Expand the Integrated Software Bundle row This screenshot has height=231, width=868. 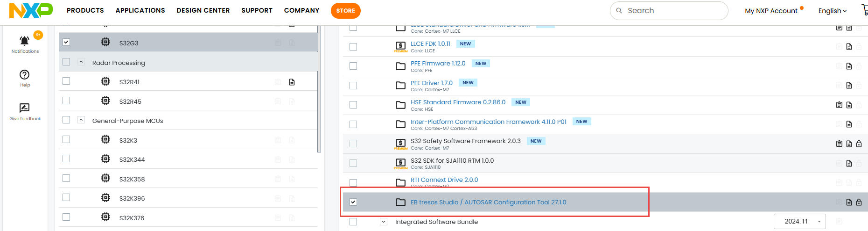[384, 222]
